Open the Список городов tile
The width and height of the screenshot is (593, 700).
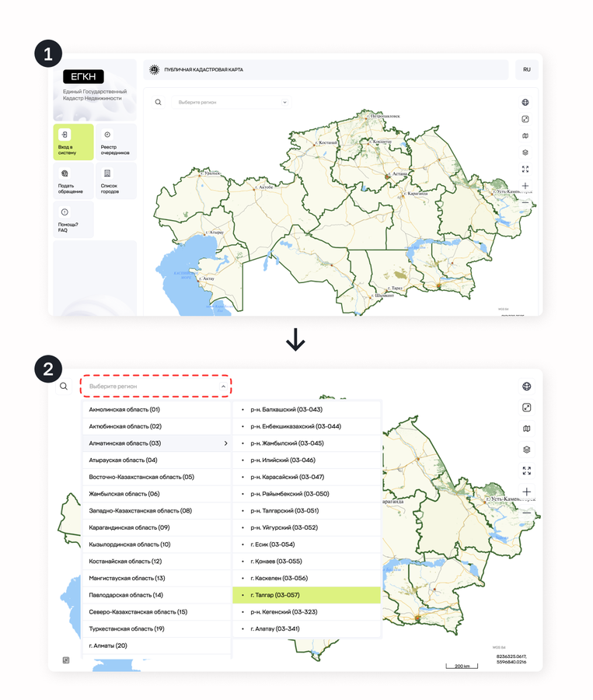[x=116, y=180]
